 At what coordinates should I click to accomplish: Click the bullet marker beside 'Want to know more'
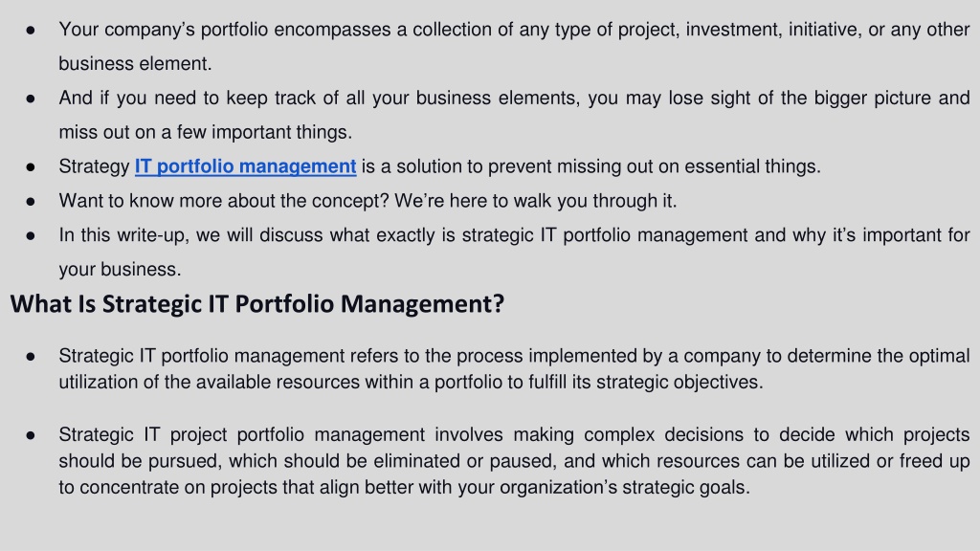coord(31,202)
